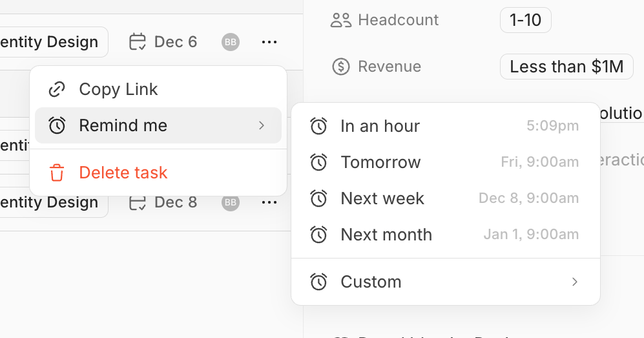Expand the Remind me submenu chevron

(x=262, y=125)
